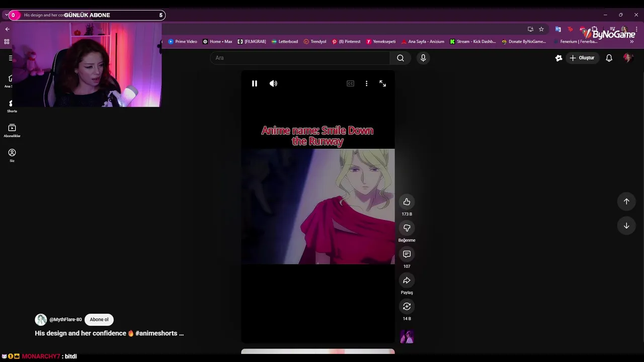Open the YouTube notifications bell
This screenshot has height=362, width=644.
609,58
